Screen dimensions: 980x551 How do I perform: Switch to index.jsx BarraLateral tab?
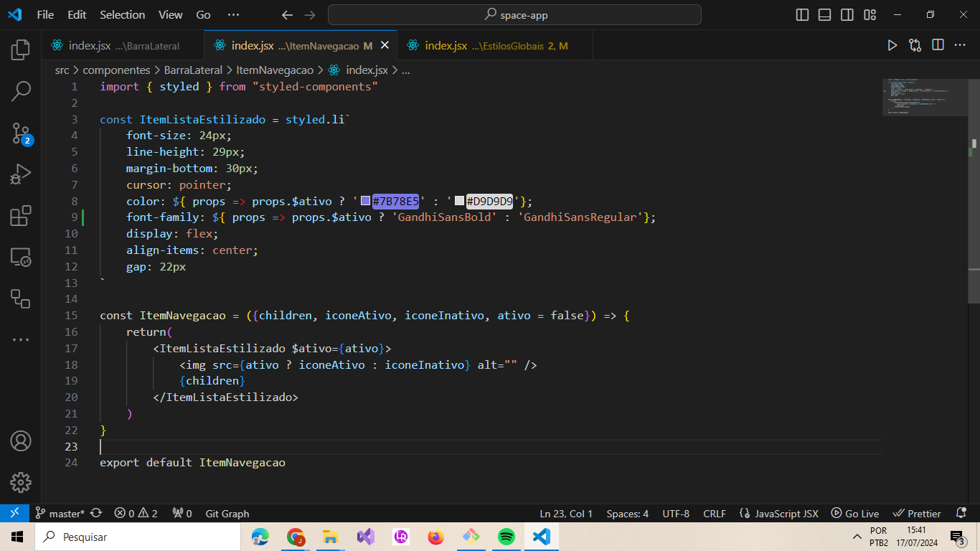(x=123, y=45)
